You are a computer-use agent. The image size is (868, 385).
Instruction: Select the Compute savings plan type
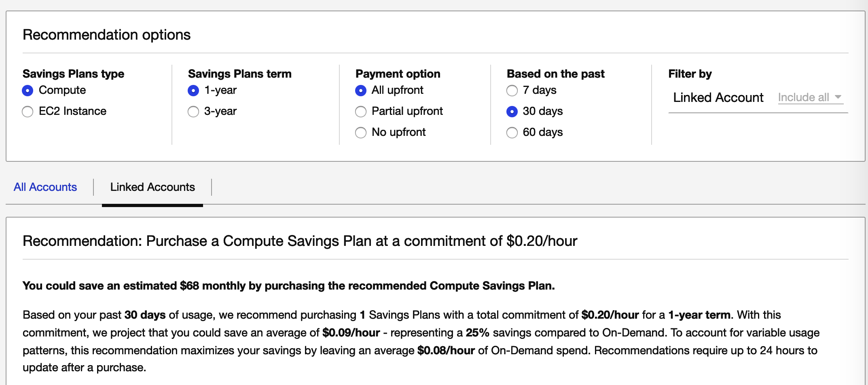[x=28, y=91]
